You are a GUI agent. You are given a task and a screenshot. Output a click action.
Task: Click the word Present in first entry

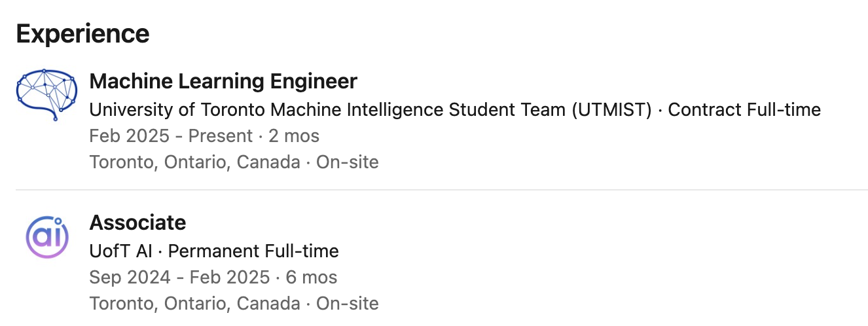(221, 136)
